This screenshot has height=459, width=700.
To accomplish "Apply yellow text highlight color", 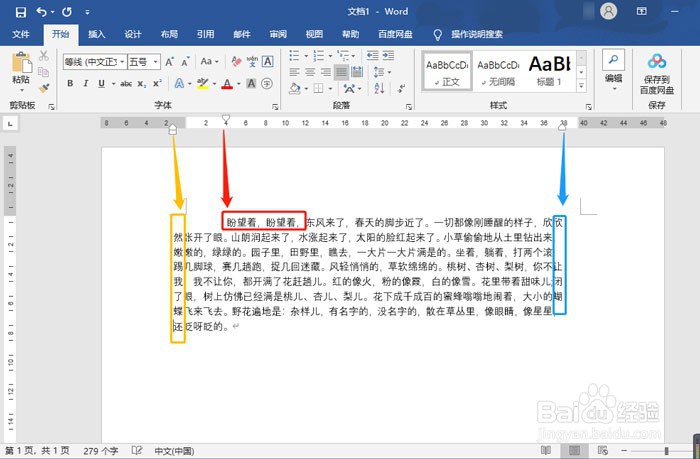I will pyautogui.click(x=203, y=83).
